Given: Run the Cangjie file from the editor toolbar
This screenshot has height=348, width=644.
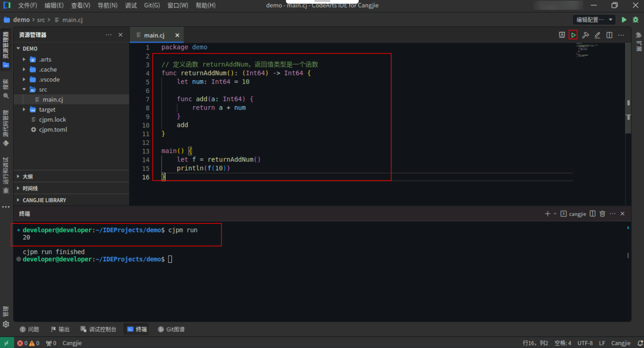Looking at the screenshot, I should click(573, 35).
